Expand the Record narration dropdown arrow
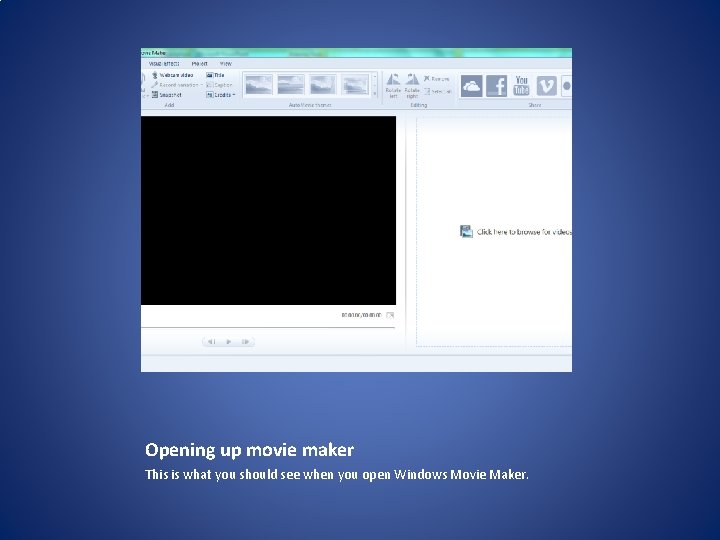The height and width of the screenshot is (540, 720). click(202, 85)
